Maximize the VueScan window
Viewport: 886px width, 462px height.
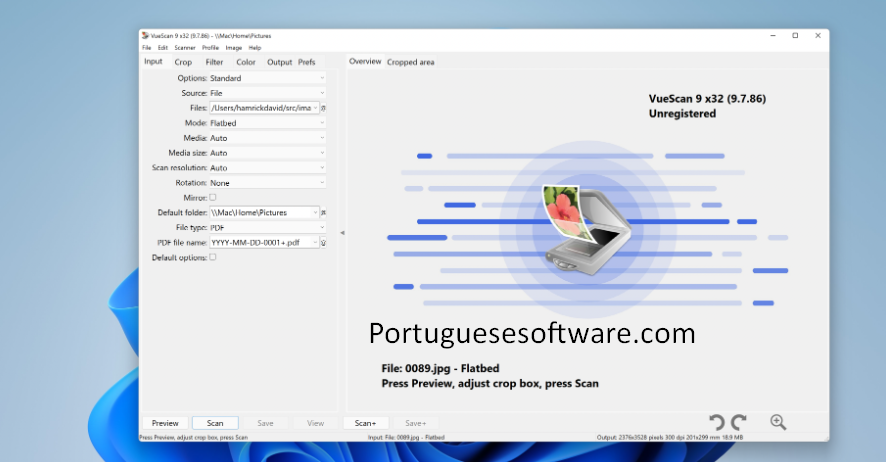pos(795,36)
